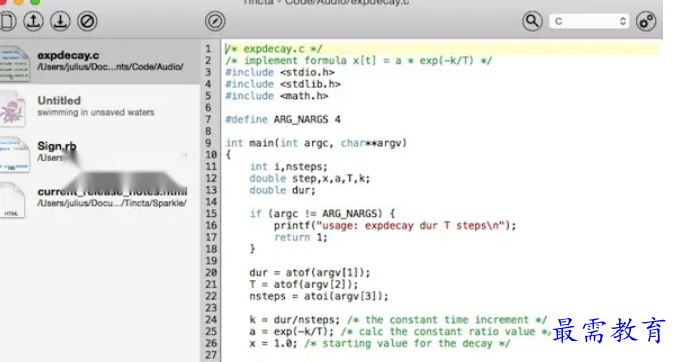The image size is (674, 362).
Task: Click the '<stdlib.h>' include text
Action: (310, 84)
